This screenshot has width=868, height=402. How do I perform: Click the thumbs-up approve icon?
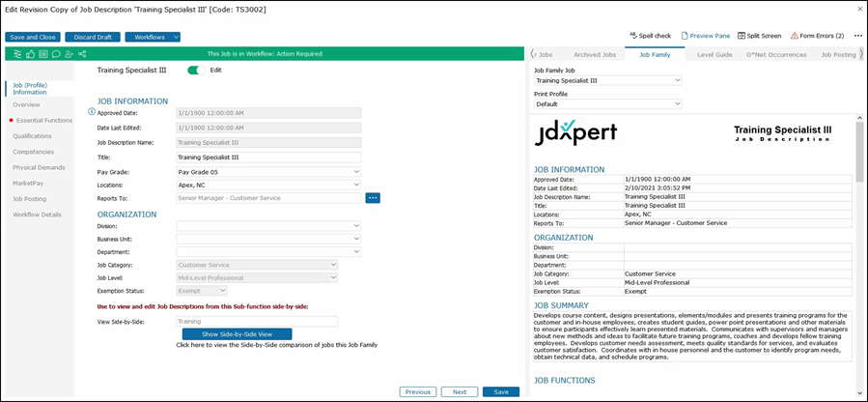pyautogui.click(x=31, y=54)
